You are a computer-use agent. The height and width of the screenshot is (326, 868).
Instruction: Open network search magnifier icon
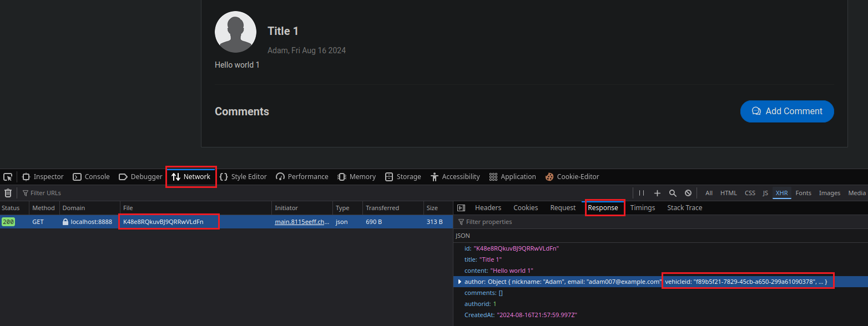coord(673,193)
